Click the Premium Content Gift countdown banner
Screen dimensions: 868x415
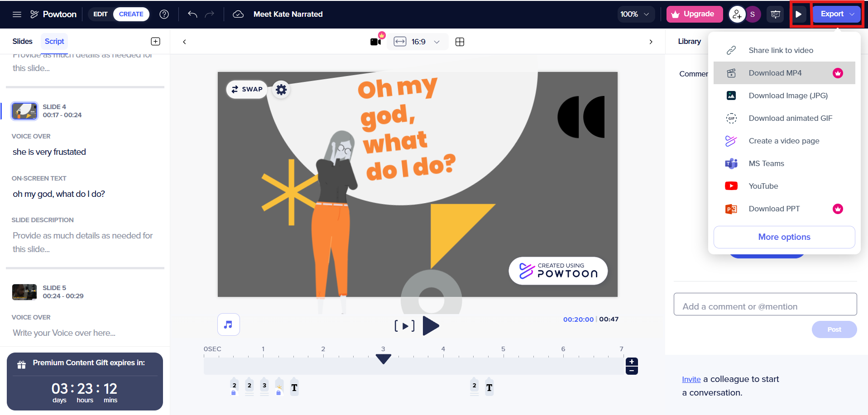(85, 382)
